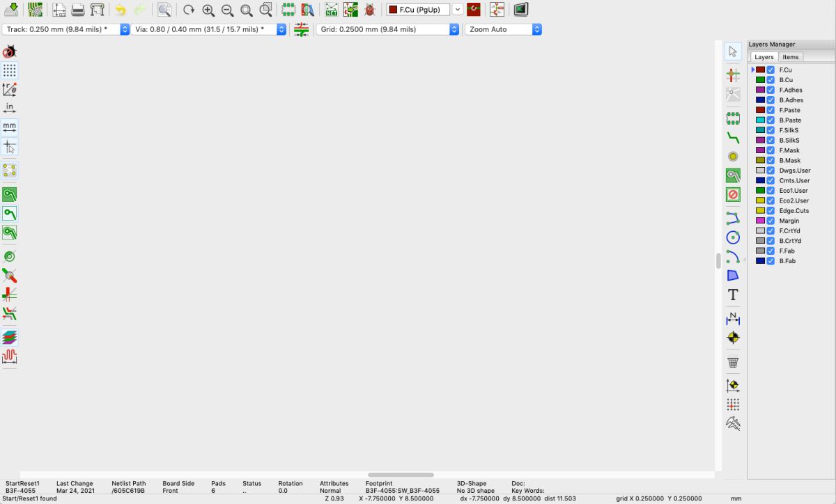This screenshot has width=836, height=504.
Task: Switch to the Layers tab
Action: 764,57
